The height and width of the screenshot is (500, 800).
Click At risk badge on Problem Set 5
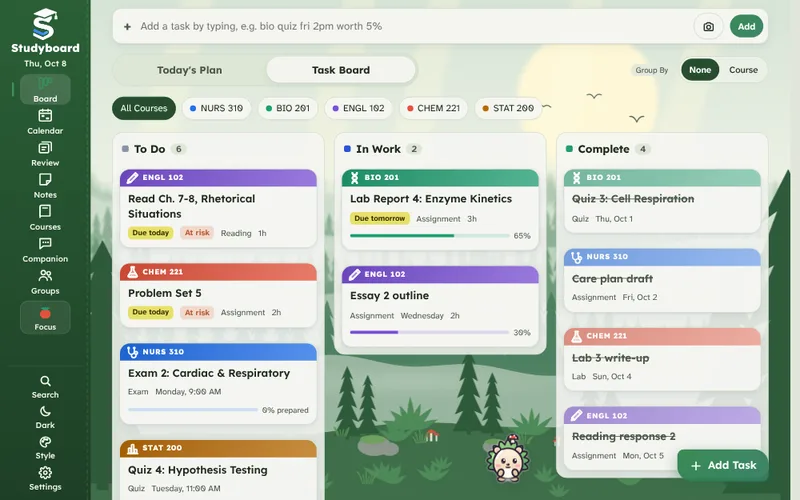(197, 312)
